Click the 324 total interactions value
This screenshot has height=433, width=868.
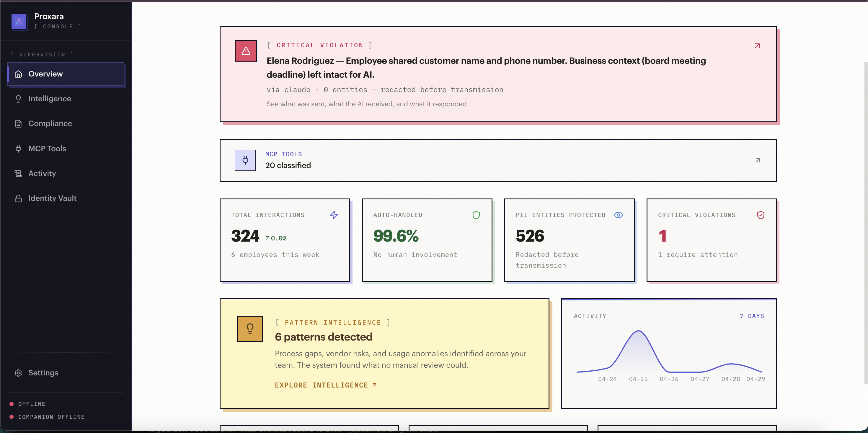245,236
